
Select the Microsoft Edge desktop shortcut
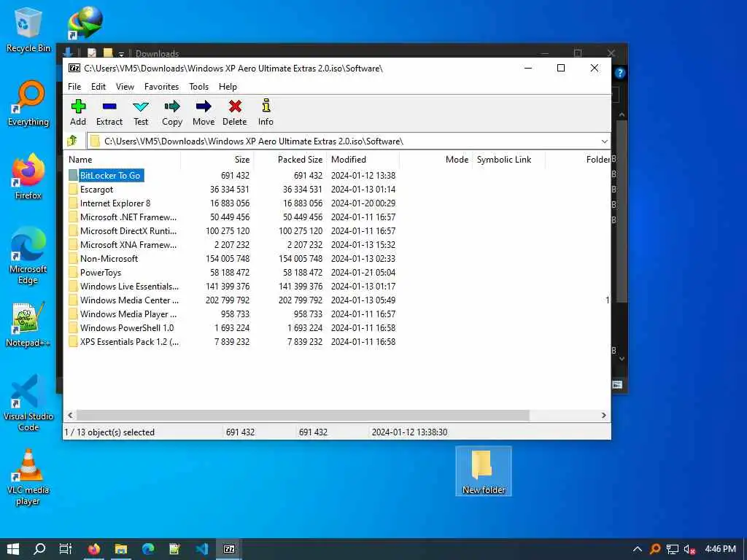coord(28,256)
